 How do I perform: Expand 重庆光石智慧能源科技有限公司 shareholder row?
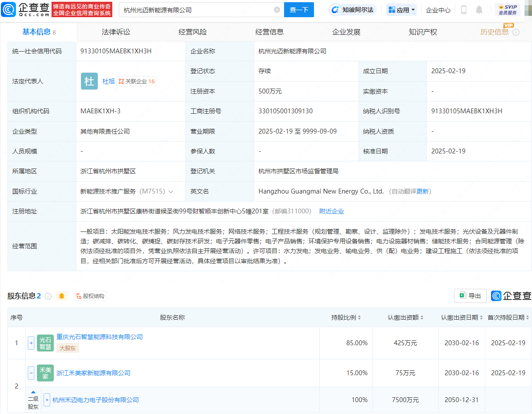(31, 343)
